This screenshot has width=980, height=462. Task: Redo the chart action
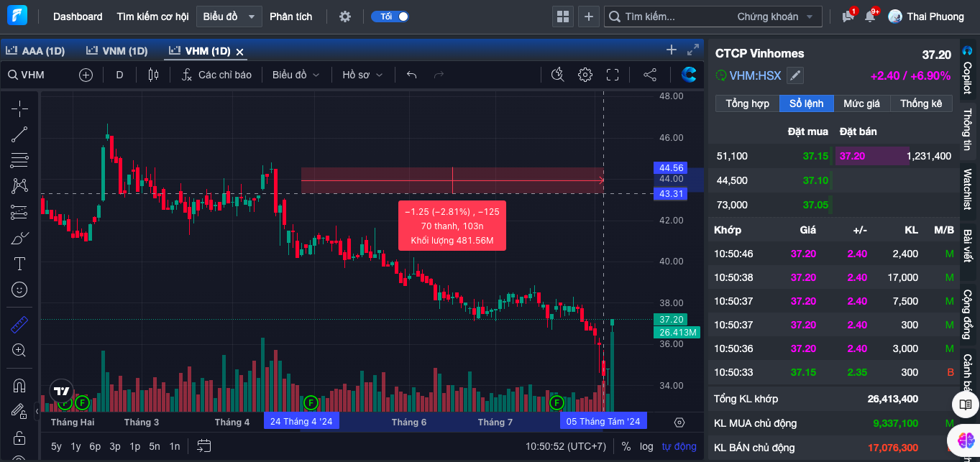click(x=439, y=75)
